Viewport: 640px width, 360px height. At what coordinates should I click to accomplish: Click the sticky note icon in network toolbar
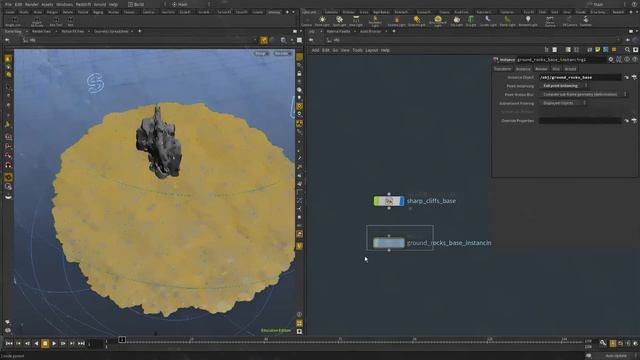598,50
